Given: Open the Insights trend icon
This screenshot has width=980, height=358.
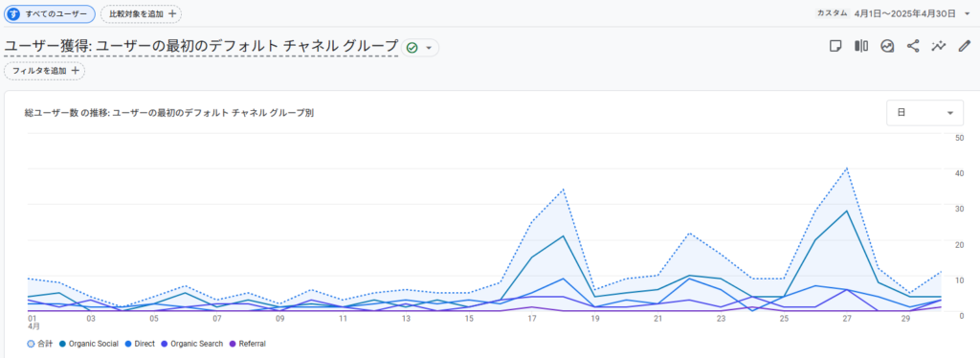Looking at the screenshot, I should [887, 46].
